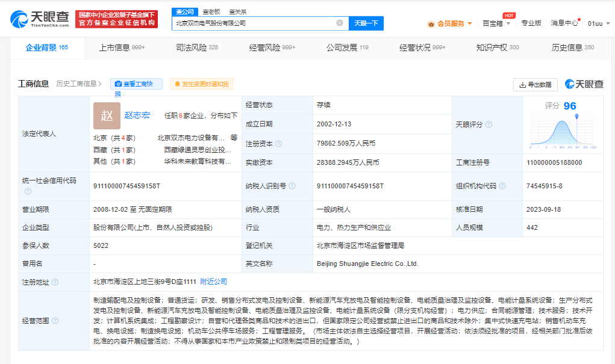Select the 查老板 search mode tab
Viewport: 615px width, 364px height.
pyautogui.click(x=211, y=12)
